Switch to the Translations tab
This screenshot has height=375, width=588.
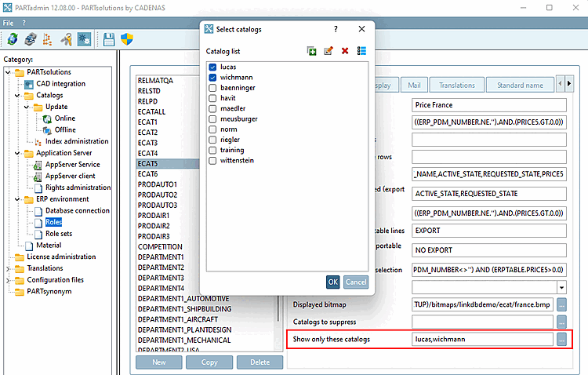[x=457, y=86]
